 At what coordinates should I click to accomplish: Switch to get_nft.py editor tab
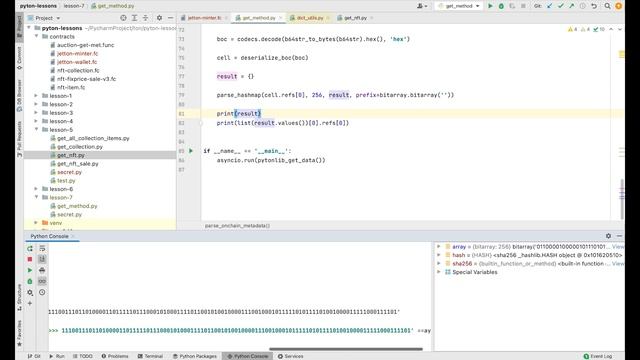pos(355,18)
